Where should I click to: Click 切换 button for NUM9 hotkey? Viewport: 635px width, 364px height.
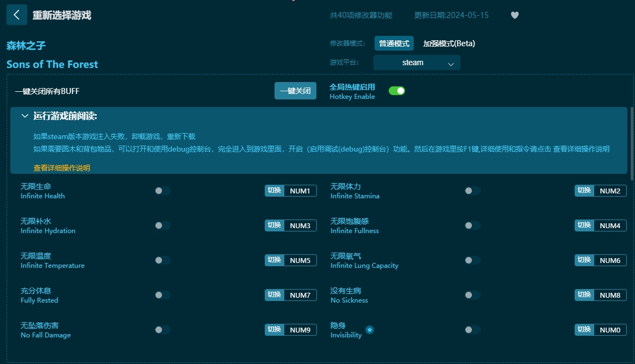pos(274,330)
